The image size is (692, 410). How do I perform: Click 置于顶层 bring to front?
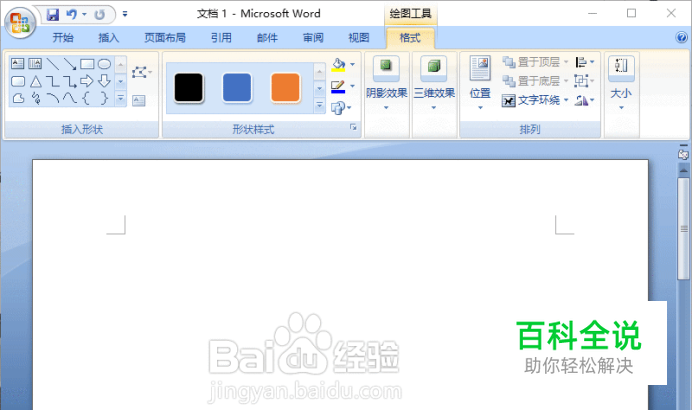[535, 62]
